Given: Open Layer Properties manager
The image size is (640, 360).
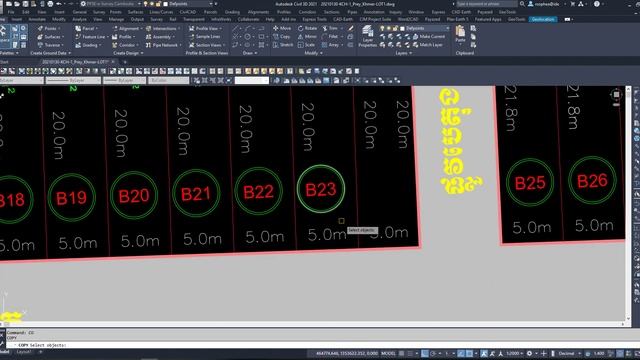Looking at the screenshot, I should (367, 36).
